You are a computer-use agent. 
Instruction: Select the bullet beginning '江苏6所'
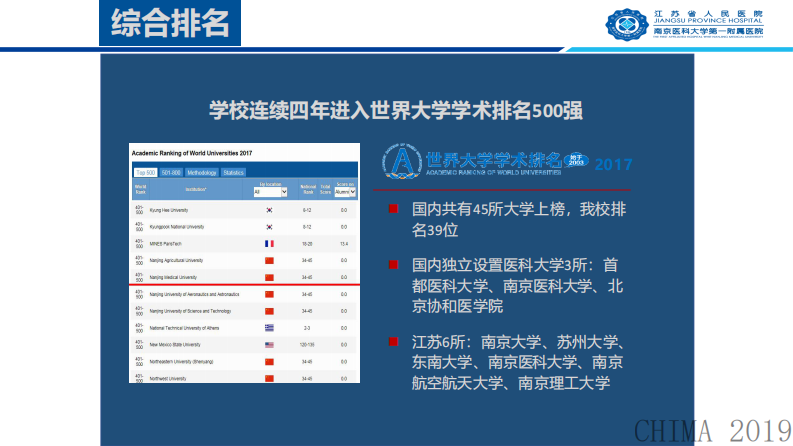518,363
